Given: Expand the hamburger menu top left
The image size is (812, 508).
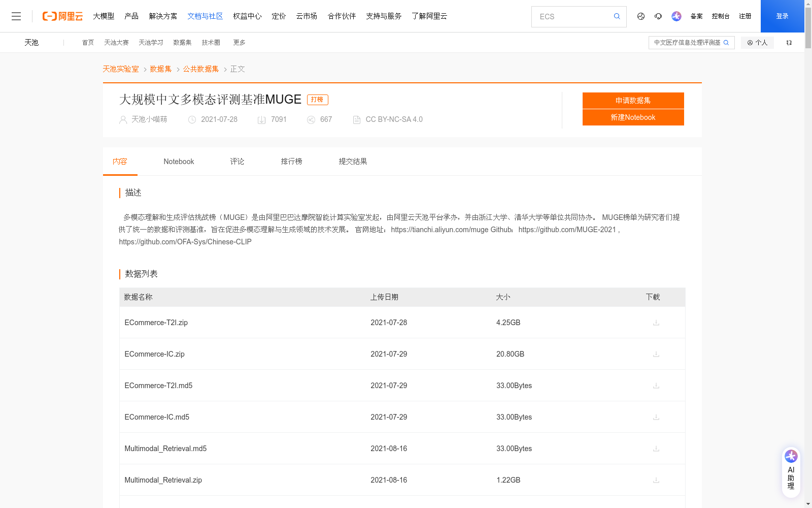Looking at the screenshot, I should click(x=16, y=16).
